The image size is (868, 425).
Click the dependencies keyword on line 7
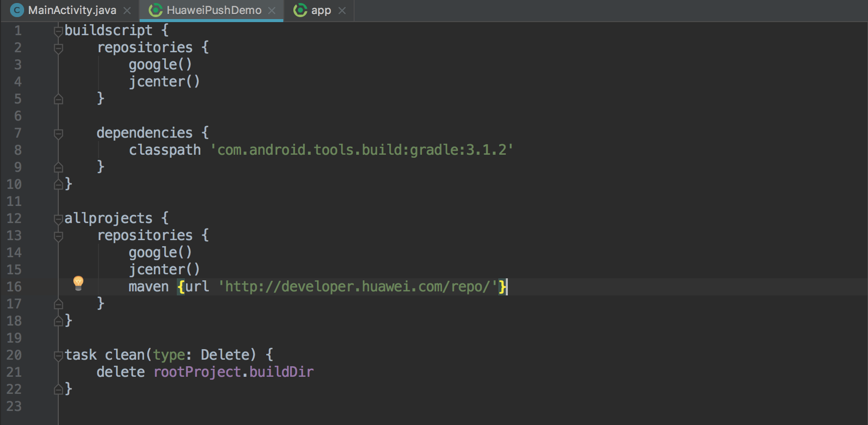145,133
